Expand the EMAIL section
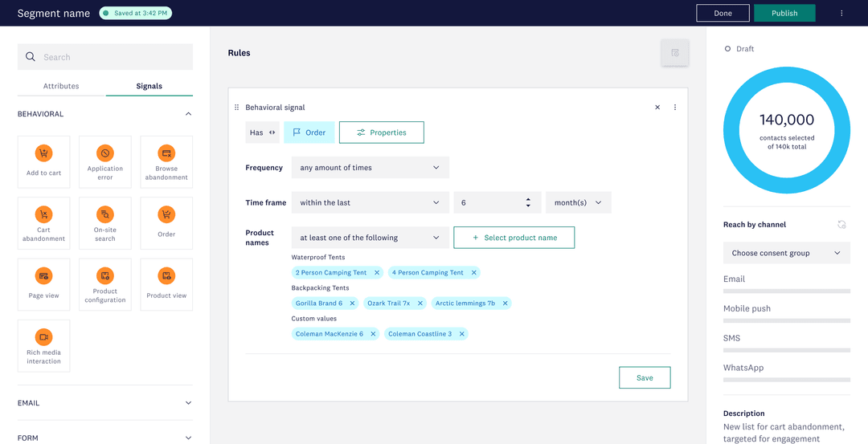 tap(188, 403)
